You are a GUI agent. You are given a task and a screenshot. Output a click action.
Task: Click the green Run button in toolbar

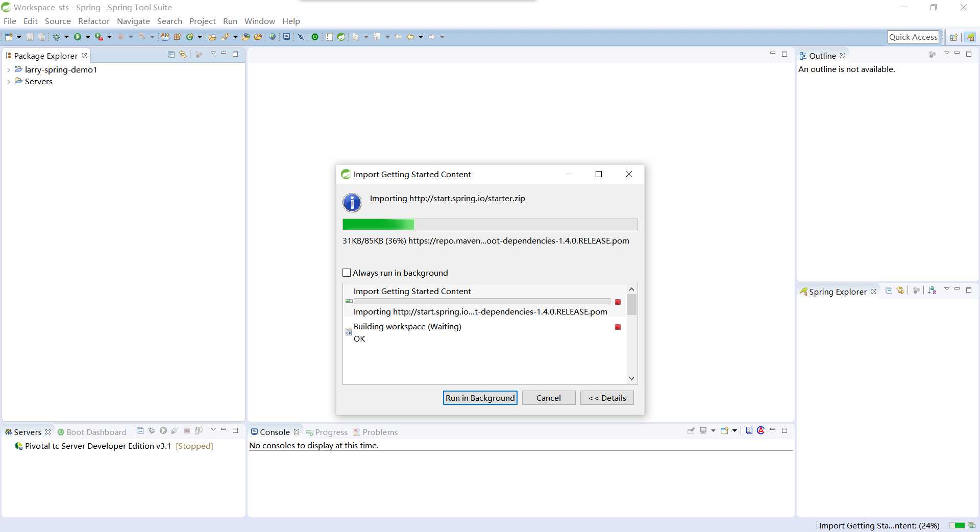click(x=78, y=37)
